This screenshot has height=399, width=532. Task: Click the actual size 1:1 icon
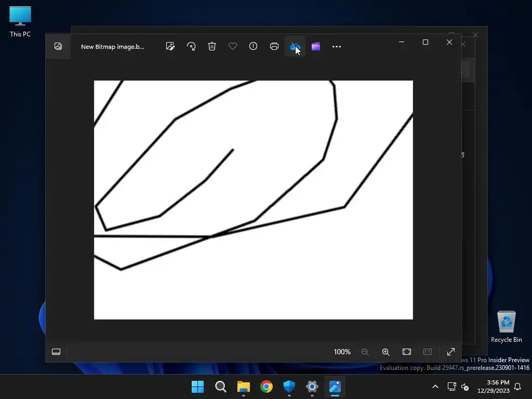pos(428,352)
